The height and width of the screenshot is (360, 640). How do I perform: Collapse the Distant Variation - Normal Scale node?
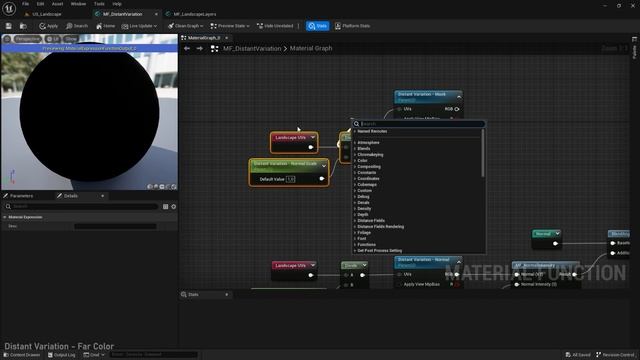pos(324,166)
